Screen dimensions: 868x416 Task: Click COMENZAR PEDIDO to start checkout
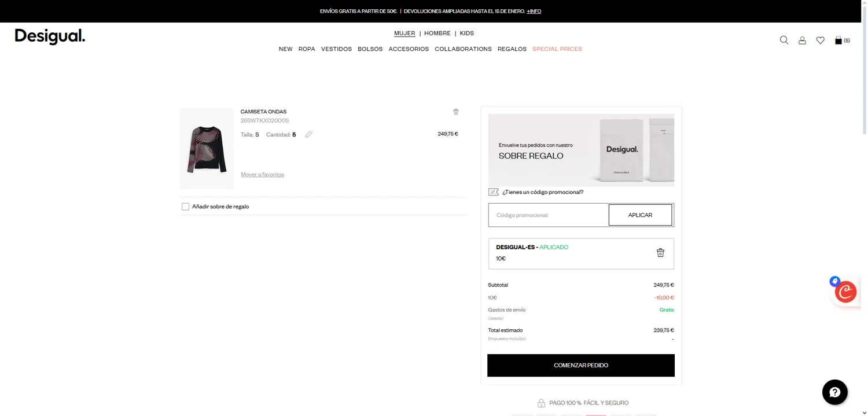pyautogui.click(x=581, y=366)
